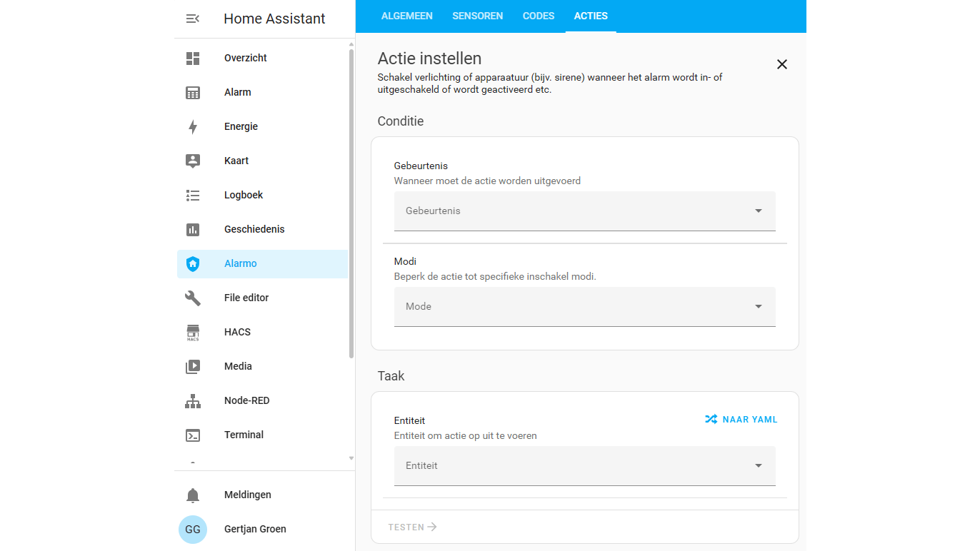Close the Actie instellen panel

point(782,64)
